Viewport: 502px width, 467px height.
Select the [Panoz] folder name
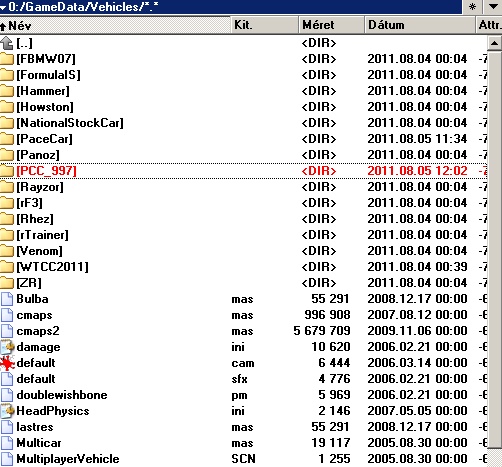point(38,155)
